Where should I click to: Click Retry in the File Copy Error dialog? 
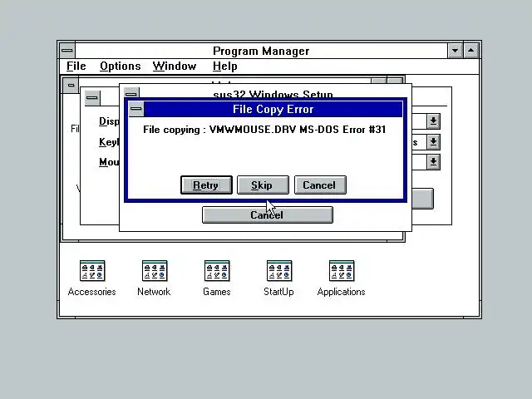tap(206, 185)
